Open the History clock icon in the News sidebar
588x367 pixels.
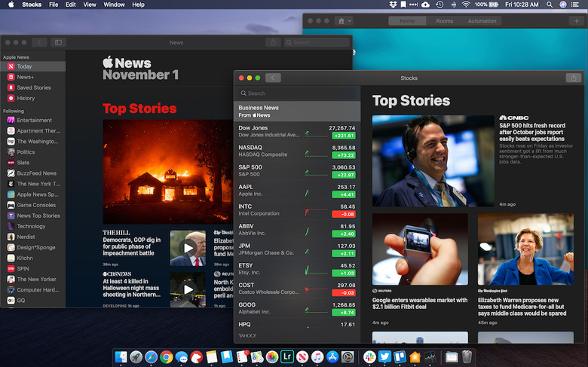click(x=11, y=98)
